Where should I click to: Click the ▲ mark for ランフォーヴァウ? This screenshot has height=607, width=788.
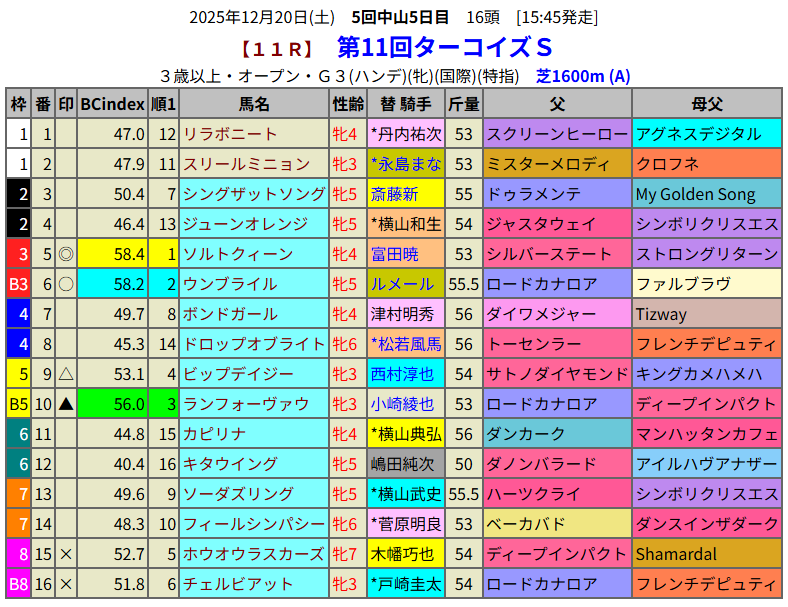pos(66,404)
